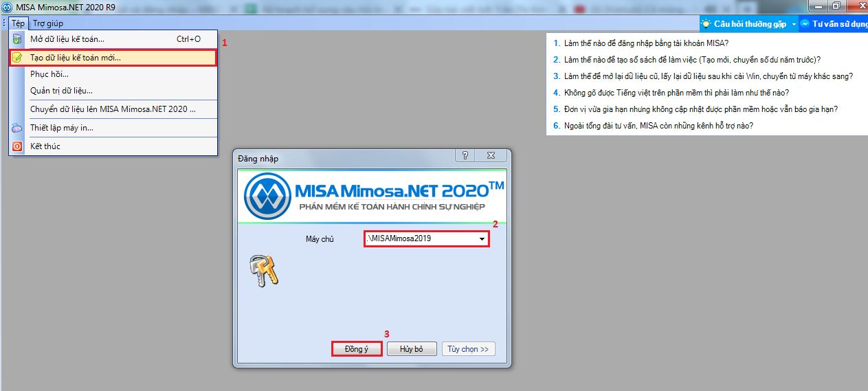Close the Đăng nhập dialog
The image size is (868, 391).
(491, 156)
